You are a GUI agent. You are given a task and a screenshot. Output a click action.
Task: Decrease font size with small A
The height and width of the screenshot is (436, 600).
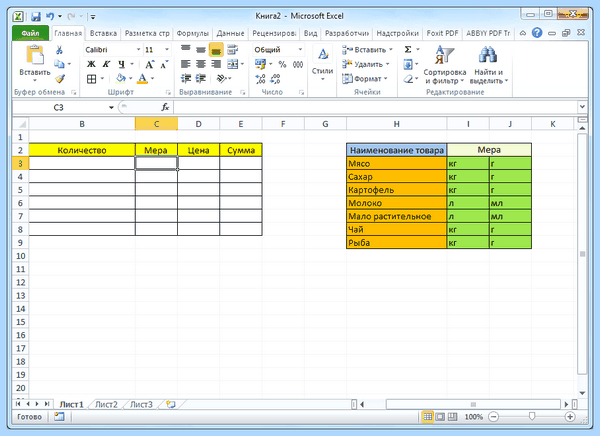pos(164,64)
